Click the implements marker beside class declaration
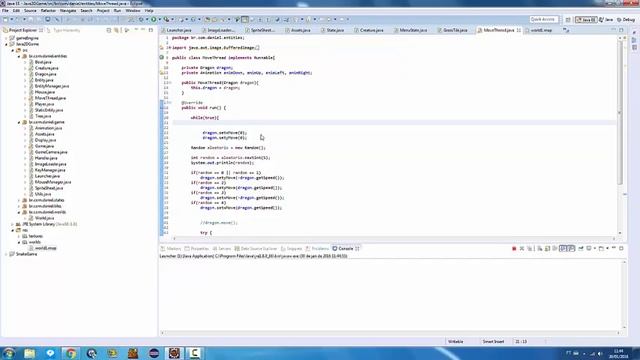Image resolution: width=640 pixels, height=360 pixels. (x=162, y=58)
